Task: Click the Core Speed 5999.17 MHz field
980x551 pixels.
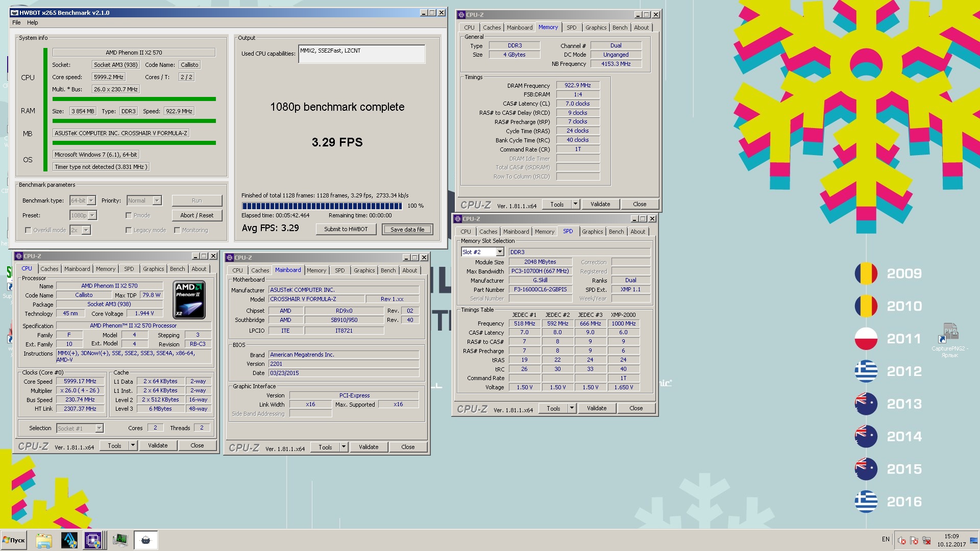Action: pyautogui.click(x=80, y=381)
